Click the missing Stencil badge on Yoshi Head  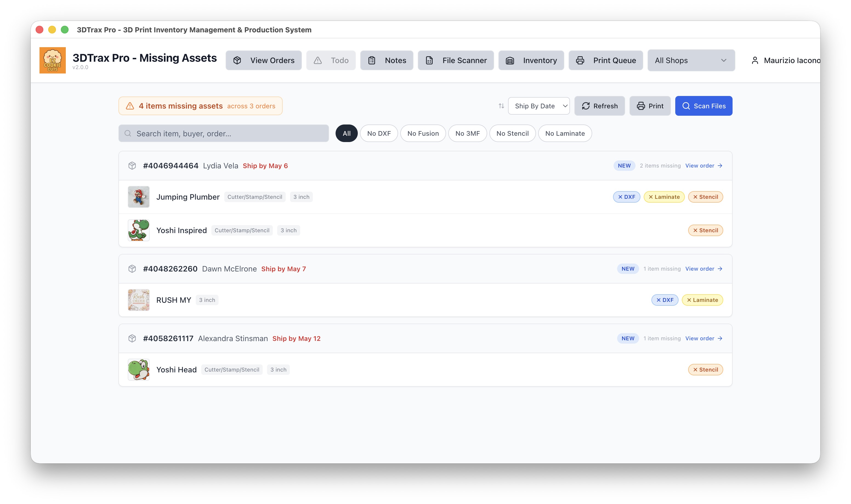(705, 370)
